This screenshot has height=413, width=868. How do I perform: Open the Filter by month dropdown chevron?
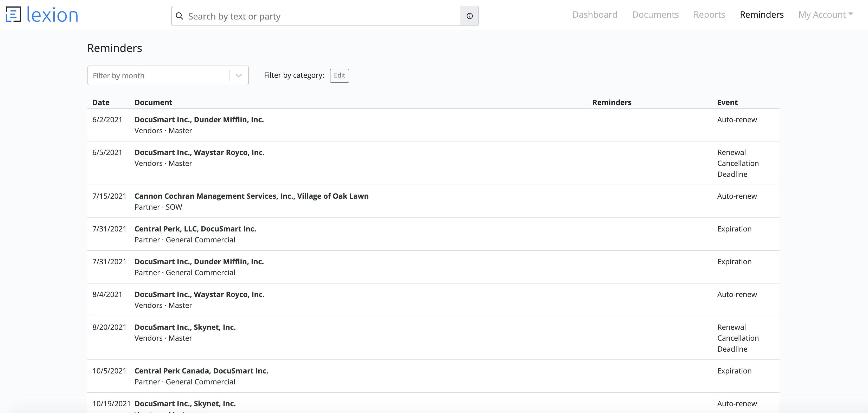(x=239, y=75)
